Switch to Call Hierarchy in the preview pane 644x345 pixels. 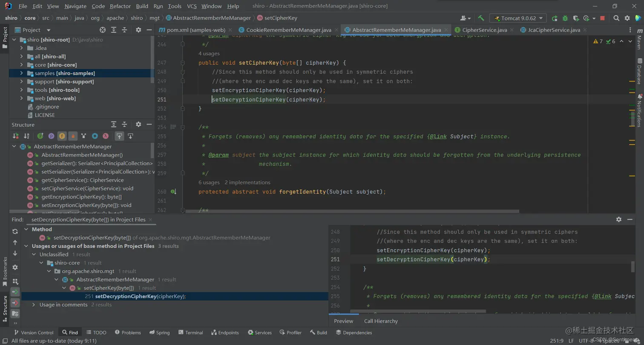381,321
